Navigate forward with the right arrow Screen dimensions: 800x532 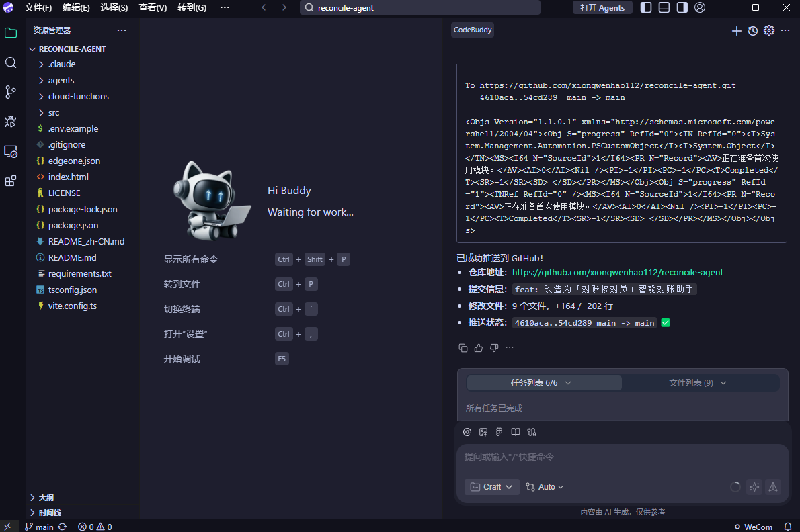284,7
